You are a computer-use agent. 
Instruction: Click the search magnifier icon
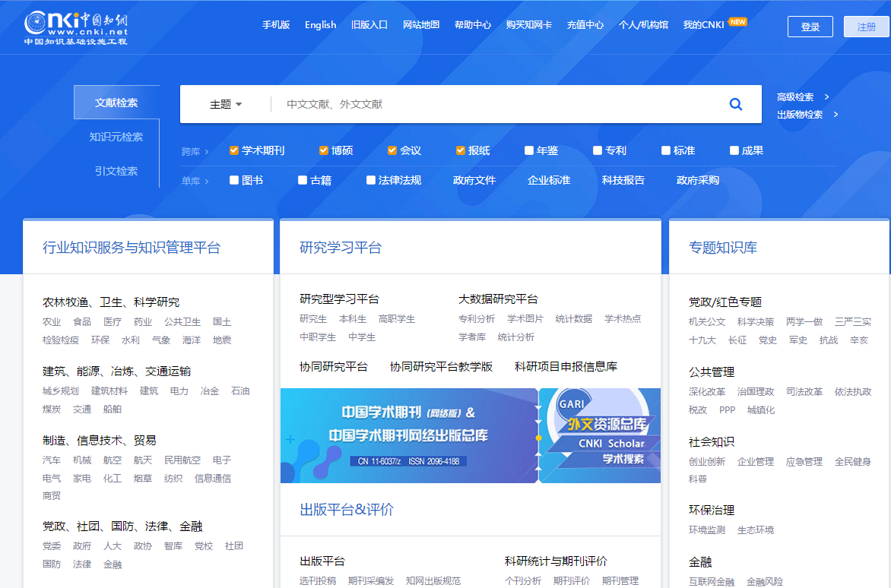pos(735,104)
